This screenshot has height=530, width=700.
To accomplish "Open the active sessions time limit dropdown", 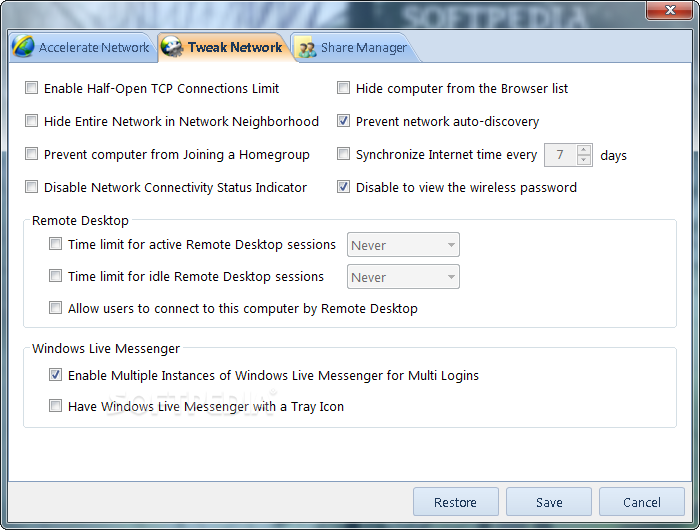I will (403, 245).
